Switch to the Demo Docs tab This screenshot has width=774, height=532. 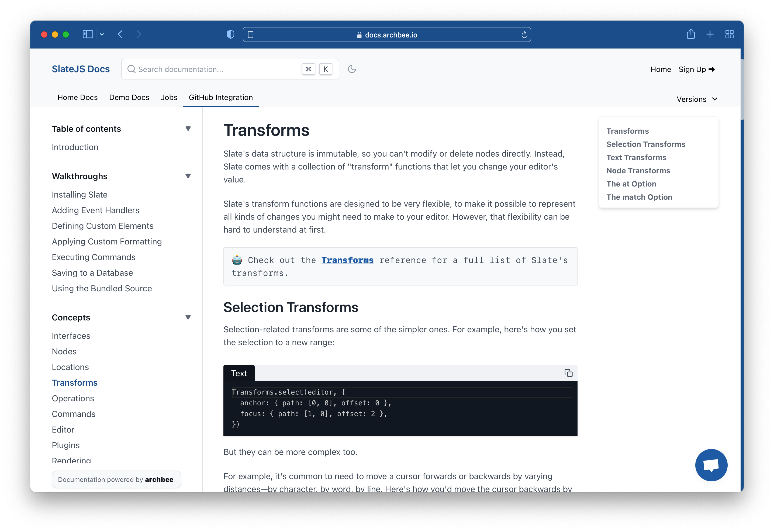click(x=129, y=97)
